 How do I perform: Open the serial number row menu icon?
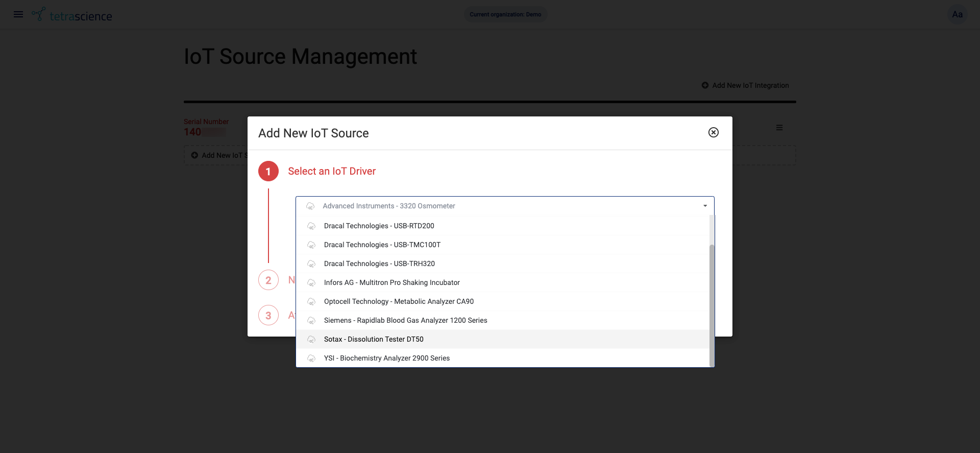point(779,128)
